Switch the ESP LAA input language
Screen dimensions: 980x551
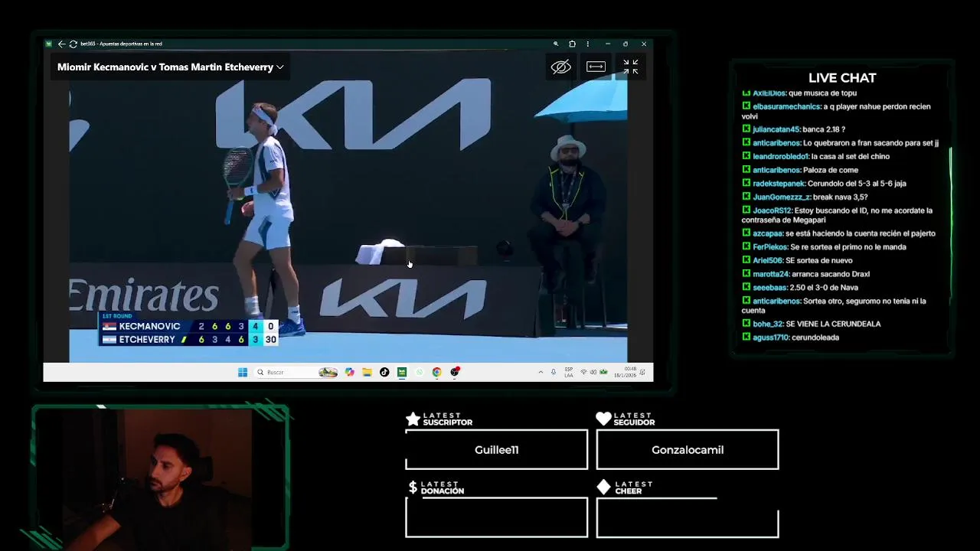(x=569, y=372)
